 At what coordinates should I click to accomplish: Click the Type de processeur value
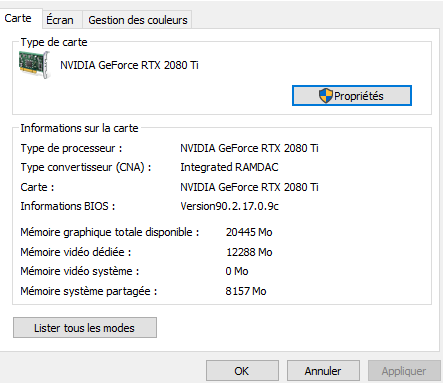pos(249,148)
